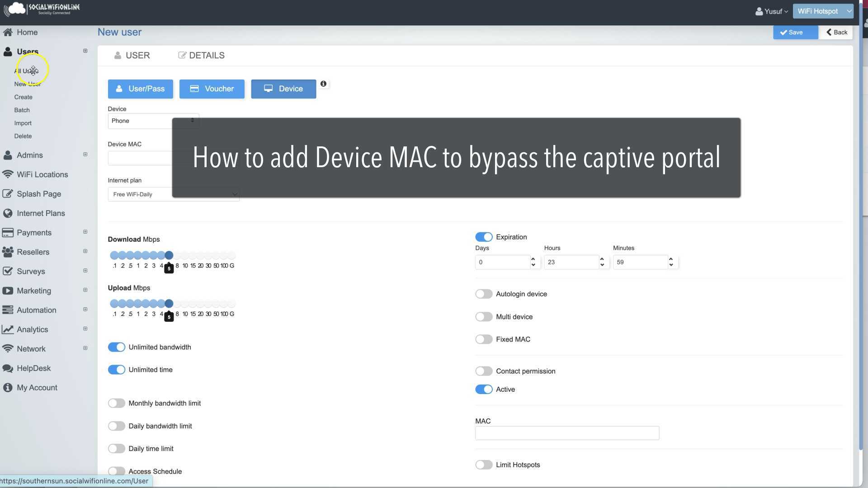Click the Internet Plans globe icon
This screenshot has height=488, width=868.
click(x=8, y=213)
